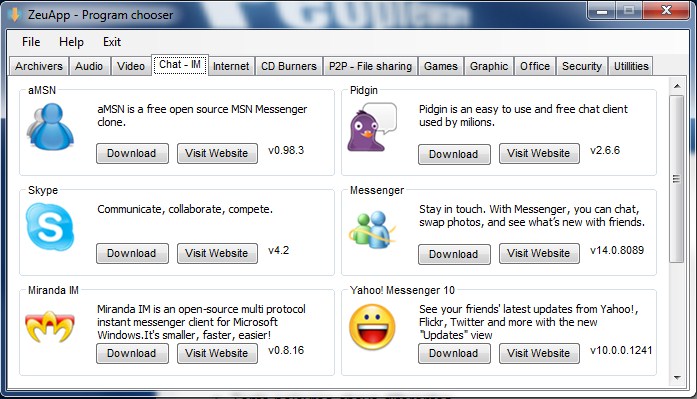This screenshot has height=399, width=697.
Task: Visit the Skype website
Action: click(217, 253)
